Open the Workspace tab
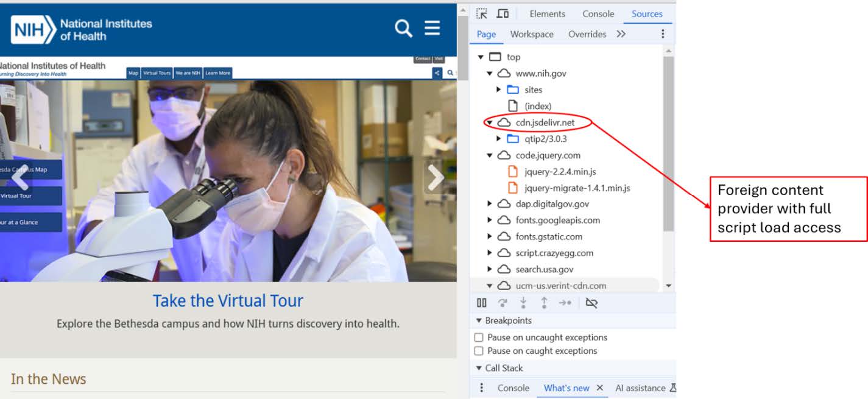Viewport: 868px width, 399px height. pos(532,34)
